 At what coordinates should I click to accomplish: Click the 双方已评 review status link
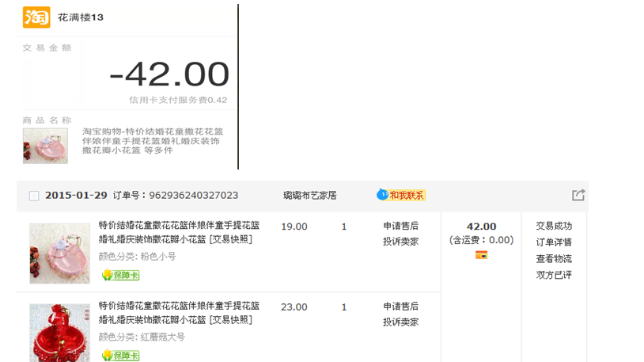[554, 275]
